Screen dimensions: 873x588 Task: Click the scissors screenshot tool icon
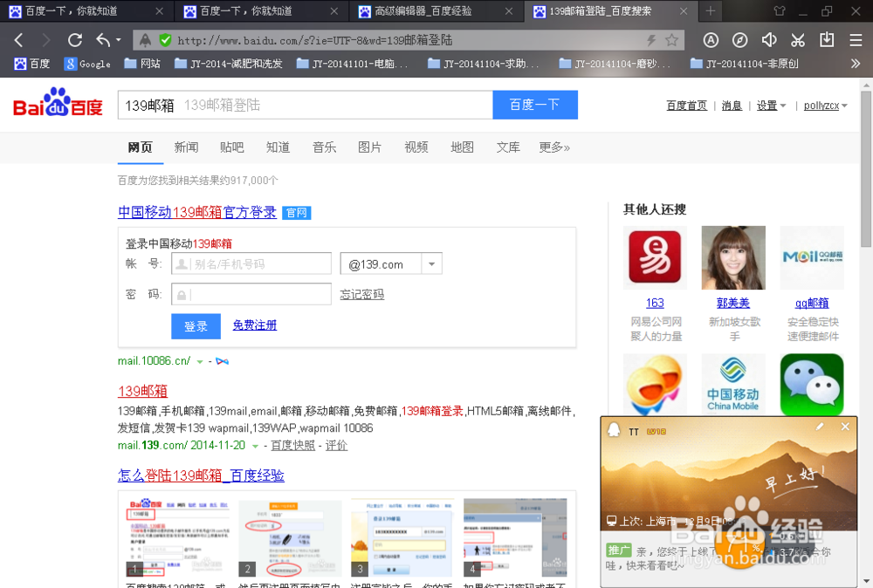[798, 40]
